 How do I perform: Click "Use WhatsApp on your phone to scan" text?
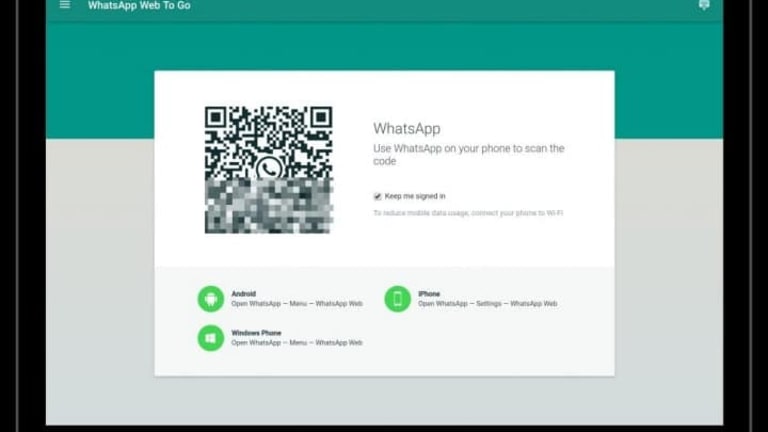(469, 154)
